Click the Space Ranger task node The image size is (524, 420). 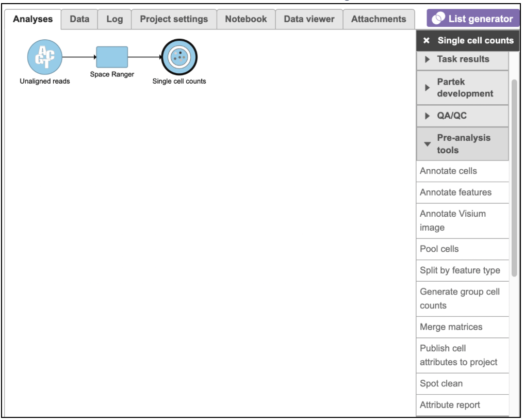click(x=112, y=57)
